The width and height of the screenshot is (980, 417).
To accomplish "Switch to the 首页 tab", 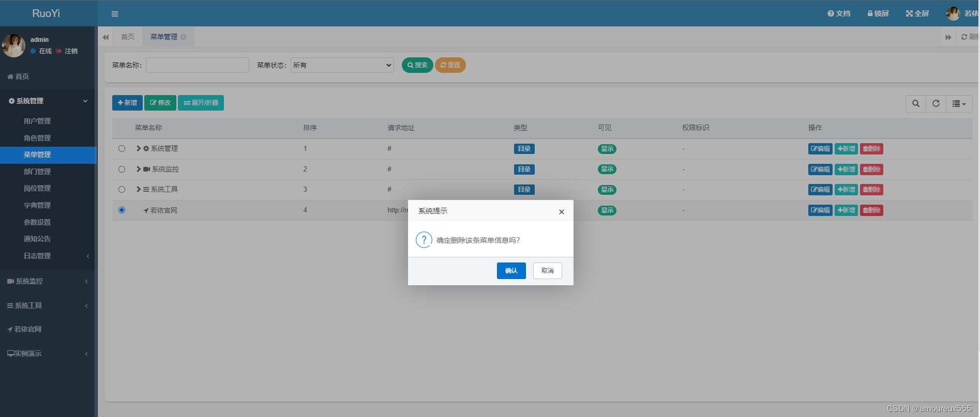I will tap(128, 37).
